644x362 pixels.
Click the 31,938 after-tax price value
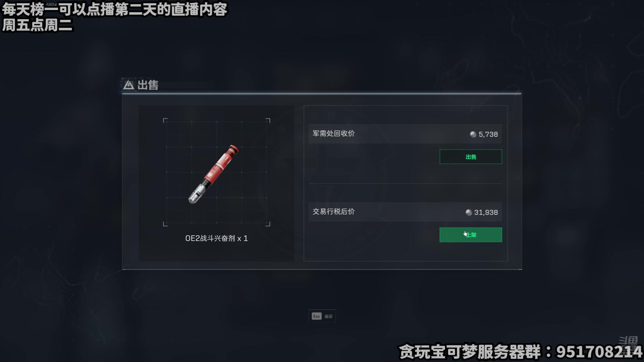tap(486, 213)
